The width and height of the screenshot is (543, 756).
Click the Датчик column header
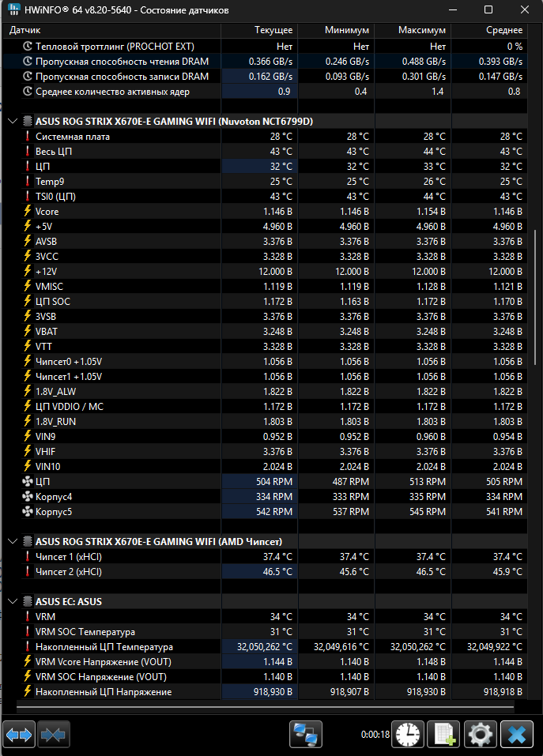(x=111, y=30)
